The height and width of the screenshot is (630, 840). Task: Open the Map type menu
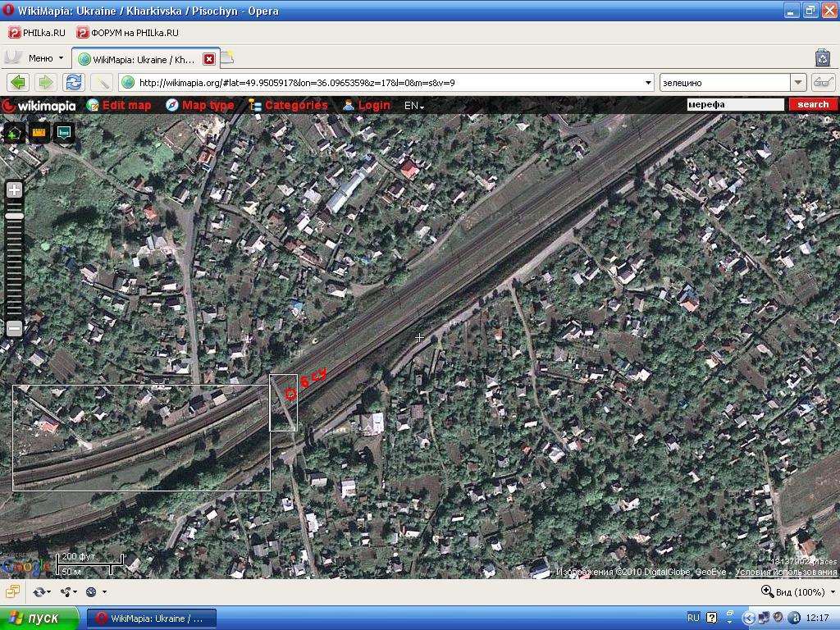199,105
